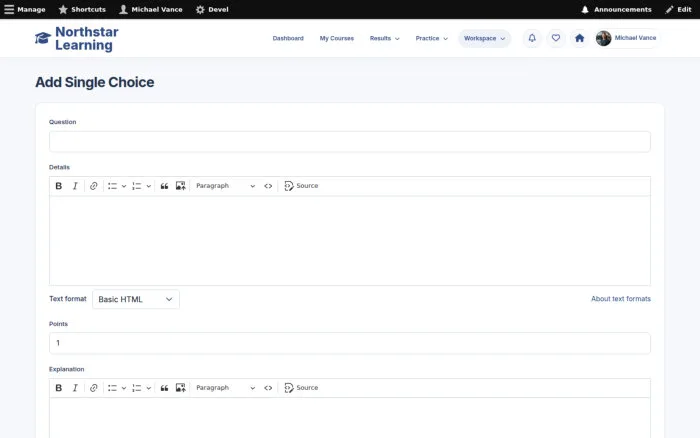Open the Results menu
Screen dimensions: 700x438
click(x=384, y=38)
